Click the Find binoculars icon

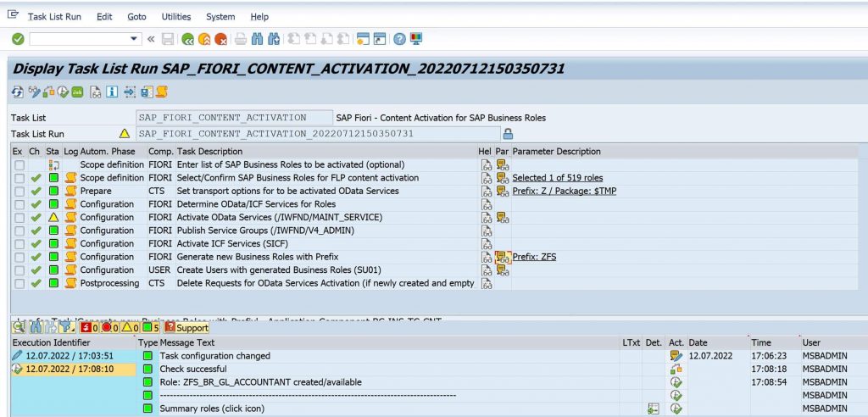tap(257, 39)
